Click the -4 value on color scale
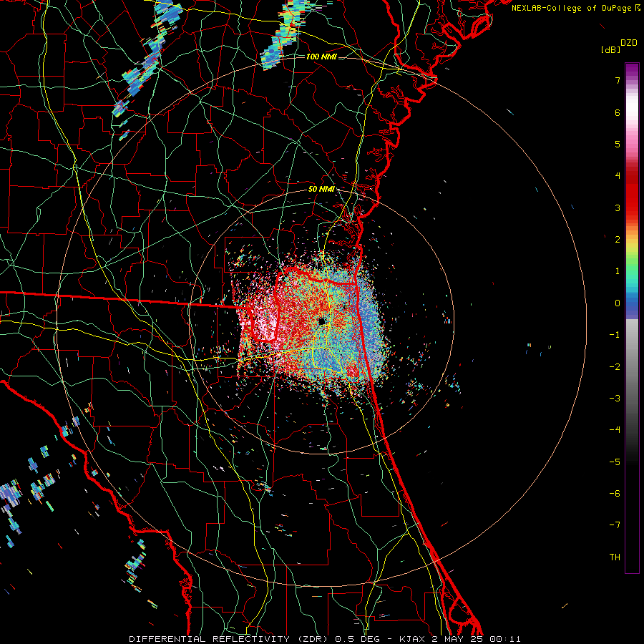 coord(615,429)
